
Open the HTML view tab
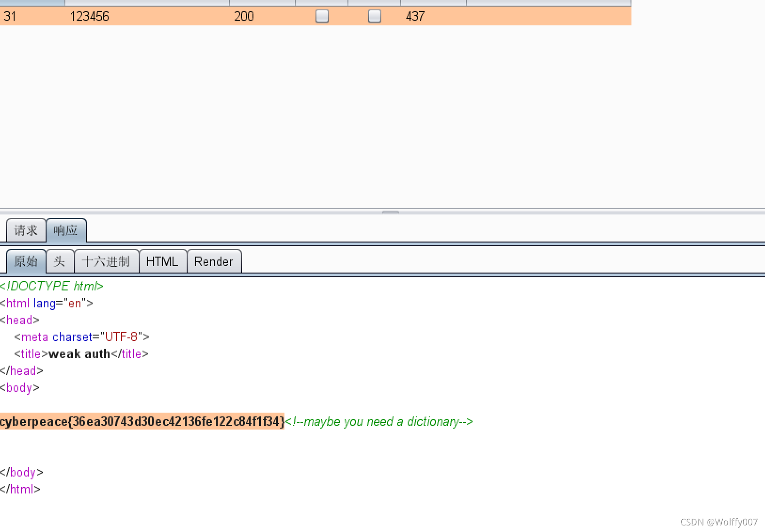[x=163, y=261]
